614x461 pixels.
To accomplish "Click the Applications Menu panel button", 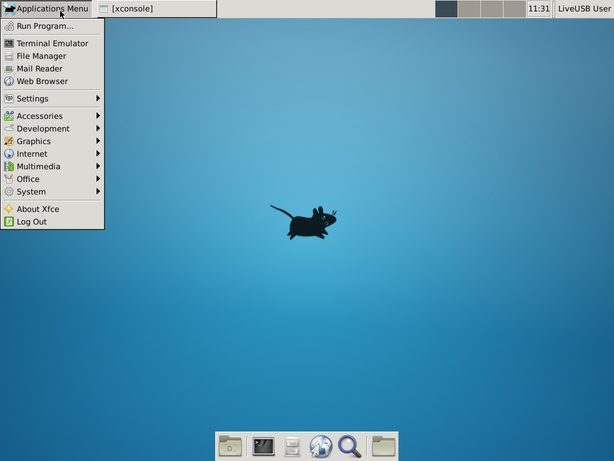I will [46, 9].
